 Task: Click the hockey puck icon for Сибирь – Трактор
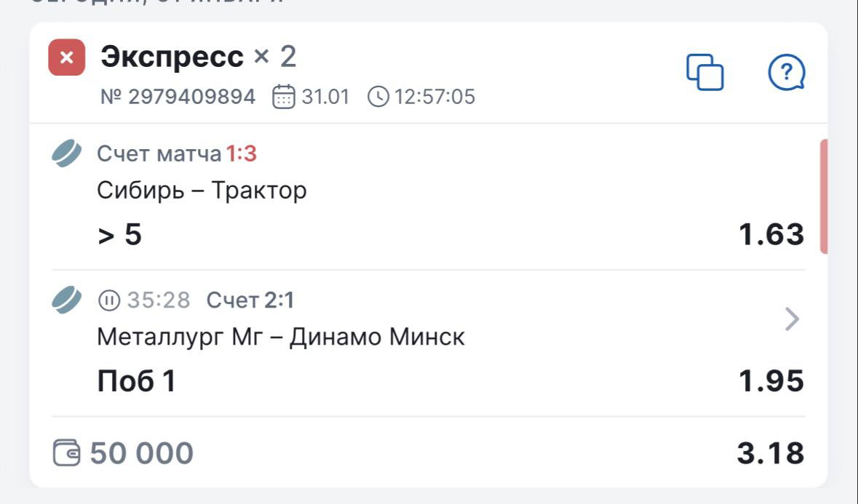click(x=67, y=153)
